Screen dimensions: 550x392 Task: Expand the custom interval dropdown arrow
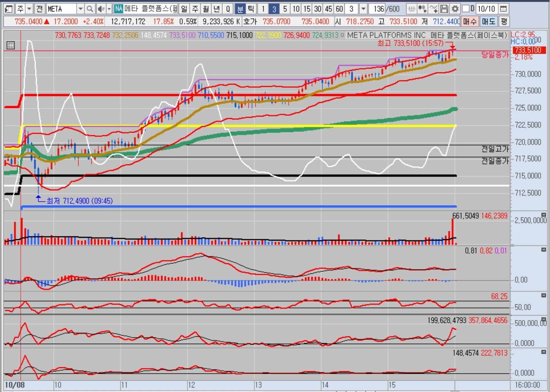pos(363,8)
